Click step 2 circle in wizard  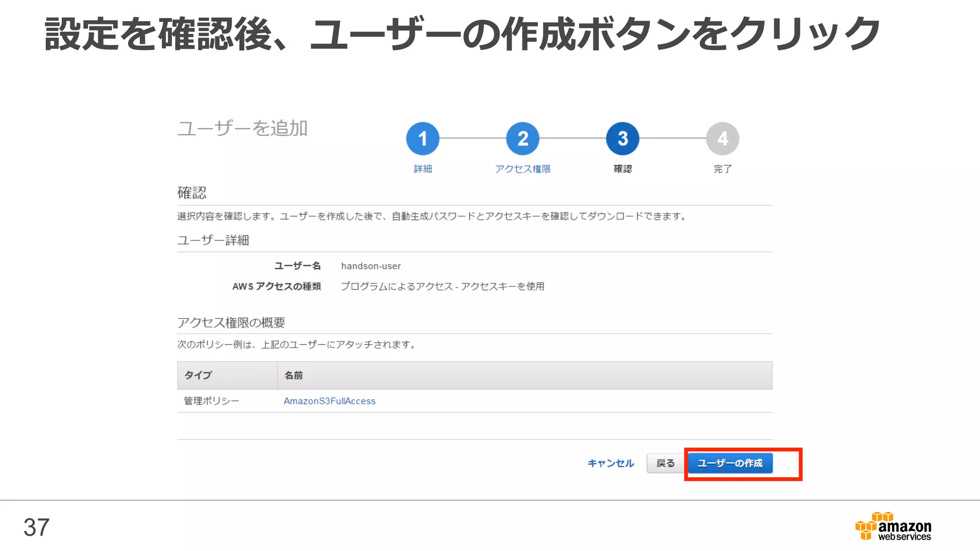click(523, 139)
